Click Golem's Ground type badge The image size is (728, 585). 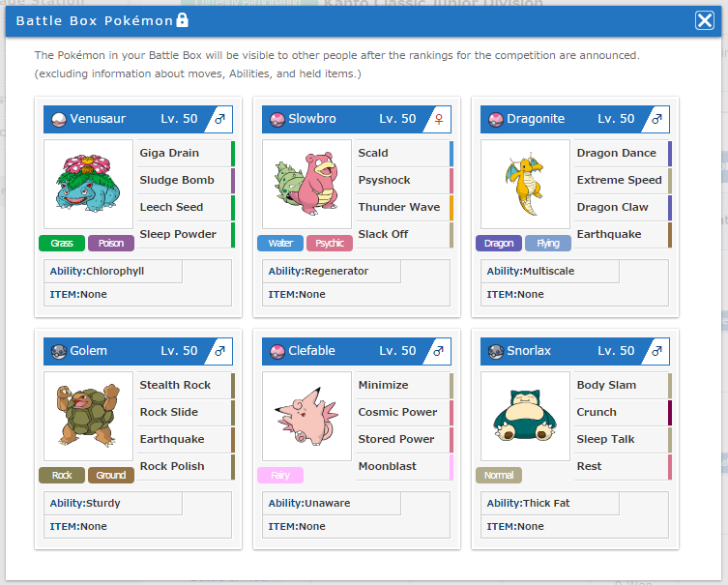point(111,475)
